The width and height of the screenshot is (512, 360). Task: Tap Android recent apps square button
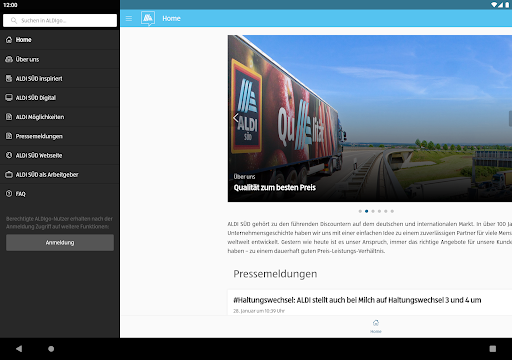[x=493, y=349]
